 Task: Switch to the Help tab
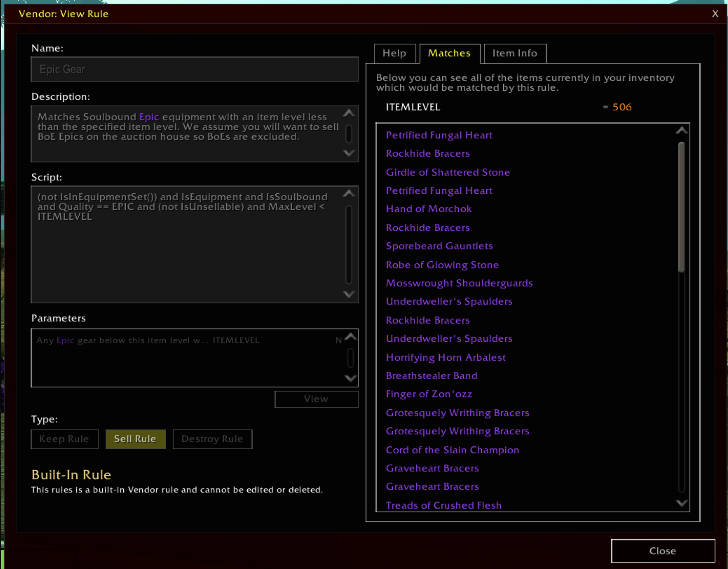tap(395, 53)
